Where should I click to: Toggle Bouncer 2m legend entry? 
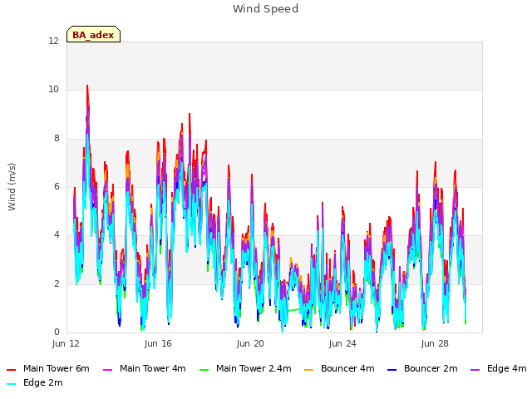click(422, 368)
